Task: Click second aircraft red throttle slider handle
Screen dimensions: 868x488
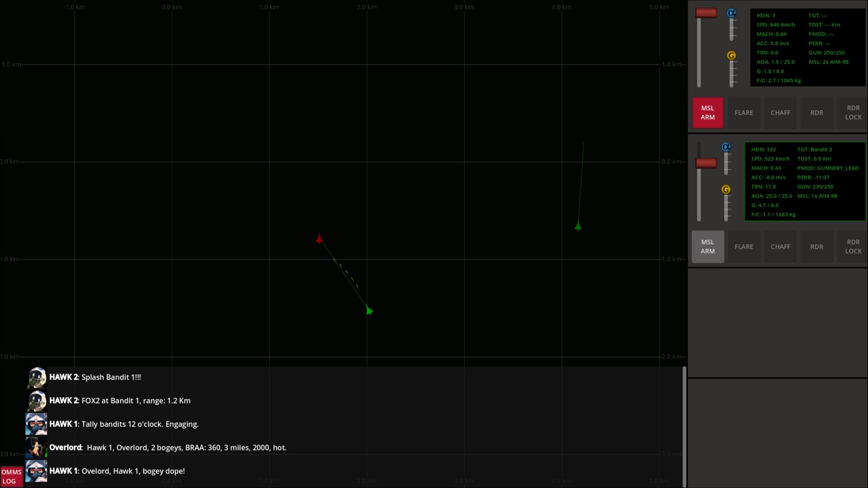Action: [x=706, y=163]
